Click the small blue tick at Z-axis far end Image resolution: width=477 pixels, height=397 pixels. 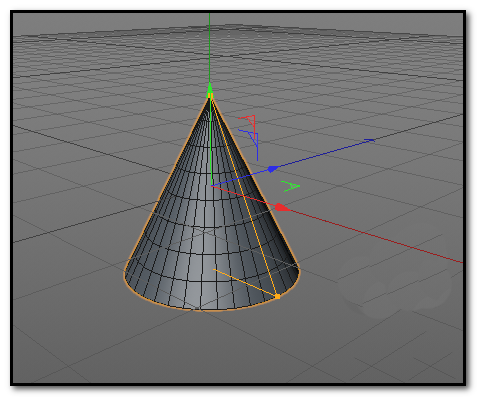point(369,140)
